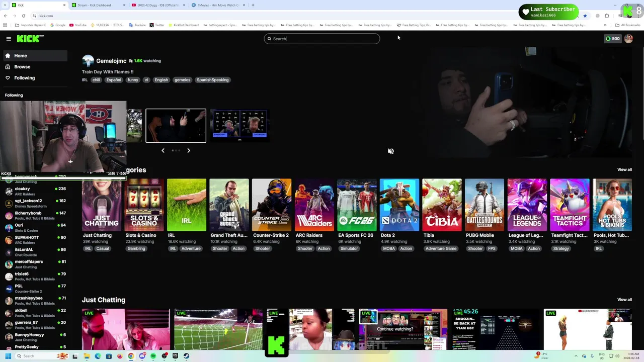The image size is (644, 362).
Task: Open the 500 Kicks balance button
Action: pos(613,39)
